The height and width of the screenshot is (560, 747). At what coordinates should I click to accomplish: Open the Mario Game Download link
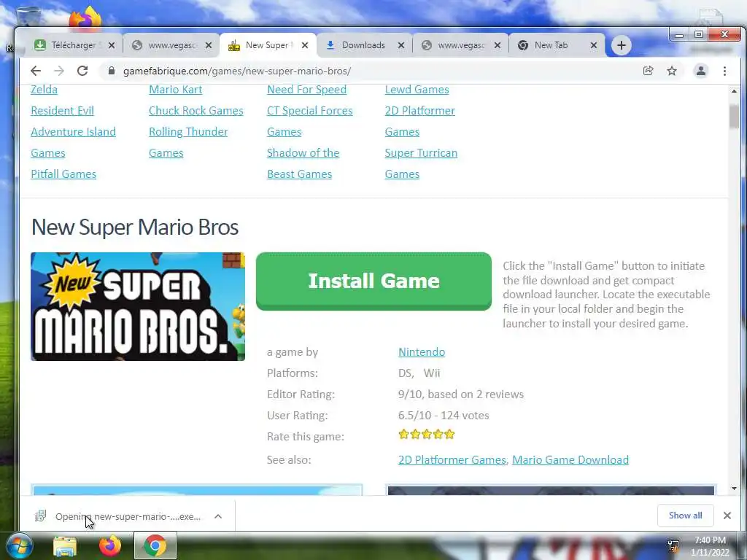[570, 459]
